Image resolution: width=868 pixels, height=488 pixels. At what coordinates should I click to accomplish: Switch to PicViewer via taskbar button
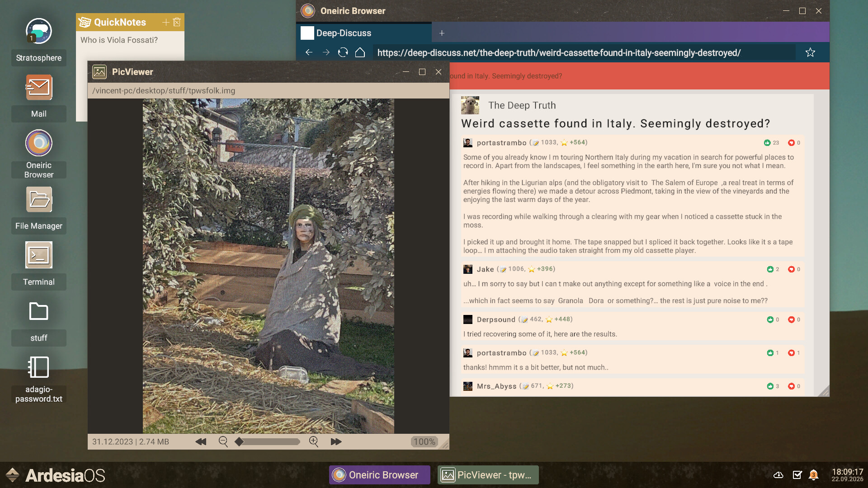pos(487,474)
